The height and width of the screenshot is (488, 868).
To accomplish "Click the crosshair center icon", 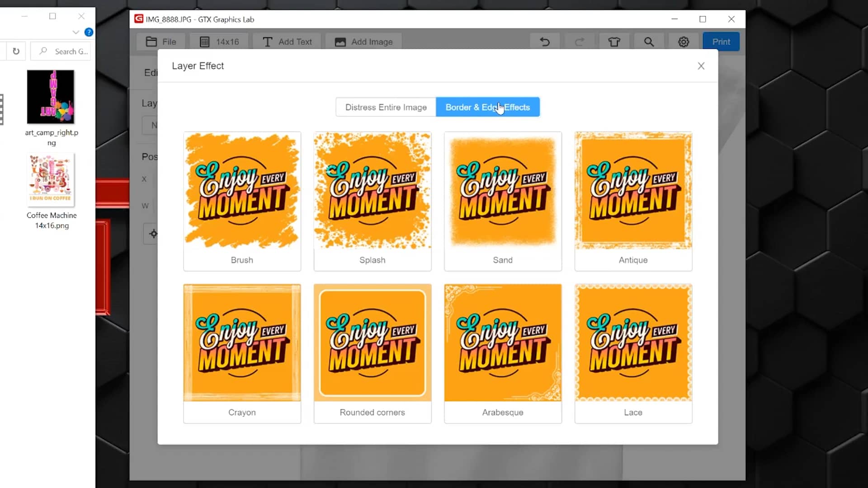I will [x=153, y=234].
